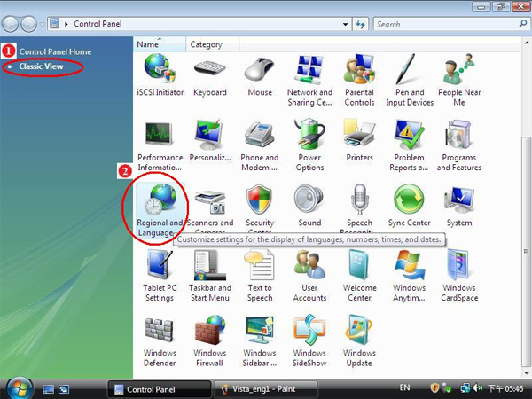Open the Security Center shield icon
The height and width of the screenshot is (399, 532).
pyautogui.click(x=260, y=199)
